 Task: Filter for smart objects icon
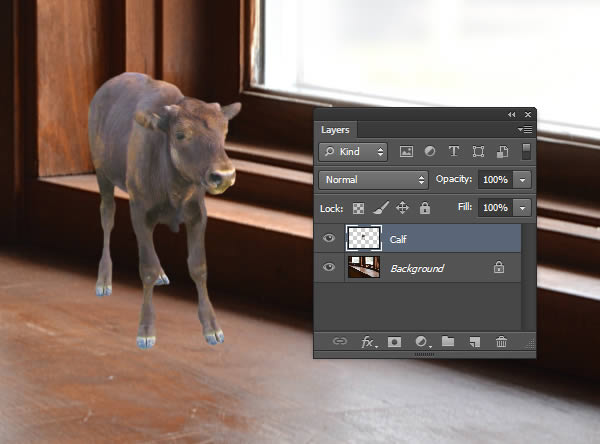(x=502, y=152)
